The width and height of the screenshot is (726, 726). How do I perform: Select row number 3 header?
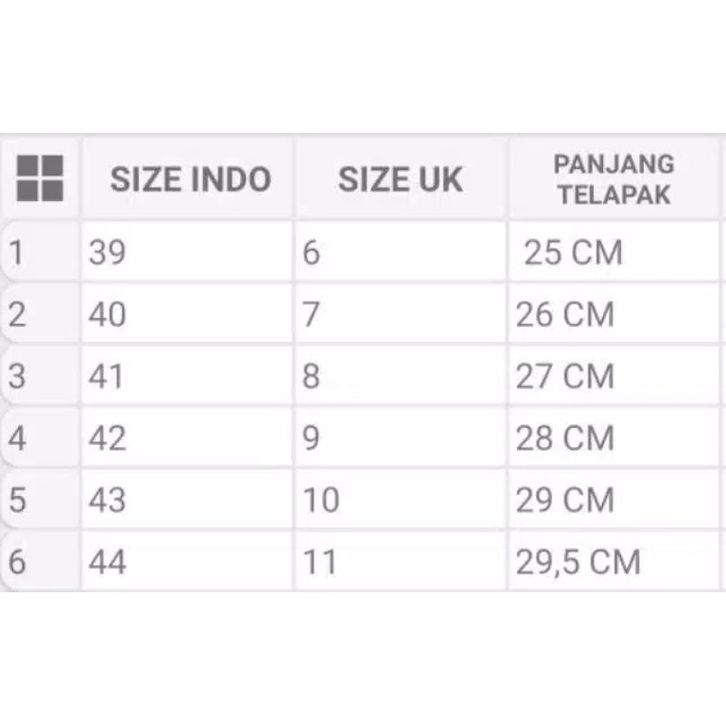tap(38, 377)
